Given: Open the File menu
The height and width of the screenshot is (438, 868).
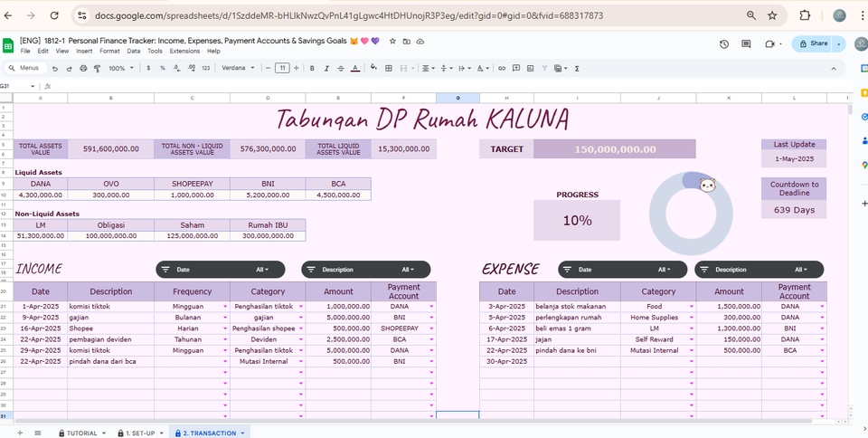Looking at the screenshot, I should [x=25, y=51].
